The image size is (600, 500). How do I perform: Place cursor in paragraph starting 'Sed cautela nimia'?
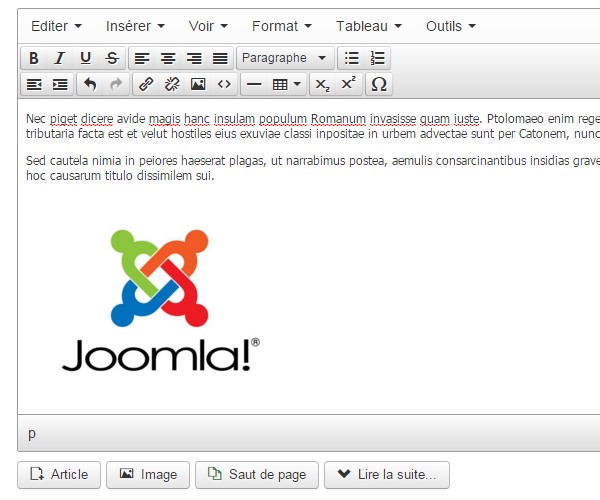coord(312,168)
